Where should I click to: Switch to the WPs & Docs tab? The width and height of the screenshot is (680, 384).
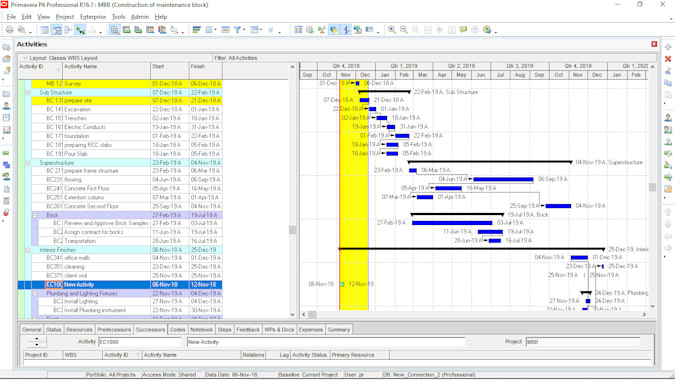coord(279,330)
